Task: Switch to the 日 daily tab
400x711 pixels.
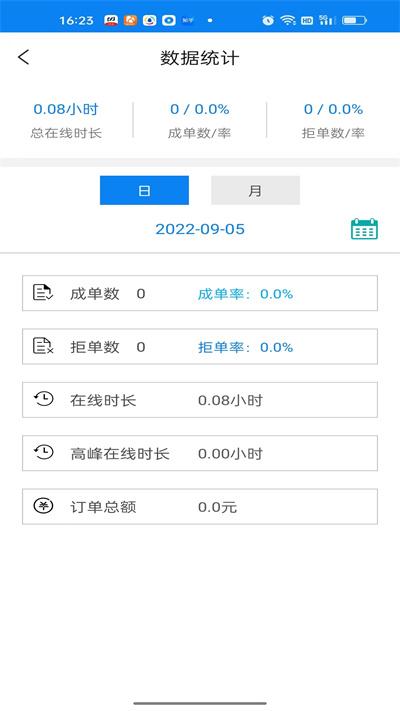Action: (144, 190)
